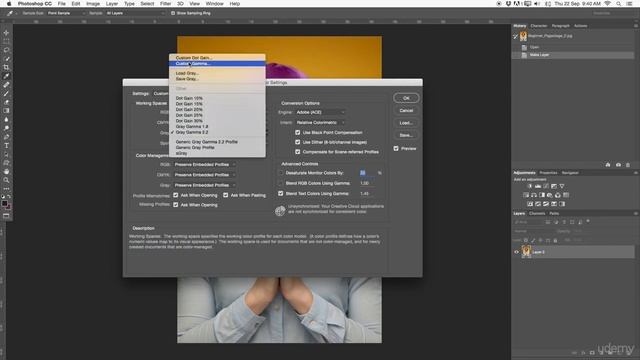Add Color Balance adjustment
Image resolution: width=640 pixels, height=360 pixels.
[x=534, y=195]
